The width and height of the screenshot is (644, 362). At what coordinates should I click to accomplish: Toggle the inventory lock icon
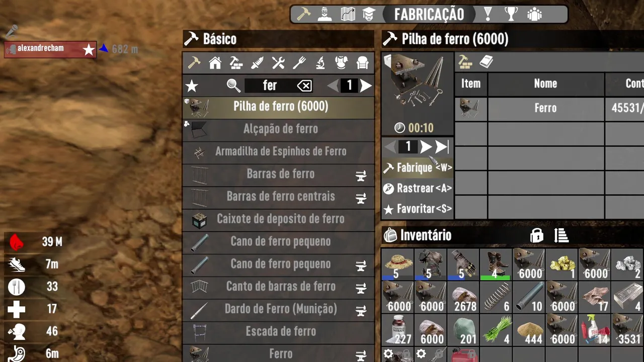(x=537, y=235)
